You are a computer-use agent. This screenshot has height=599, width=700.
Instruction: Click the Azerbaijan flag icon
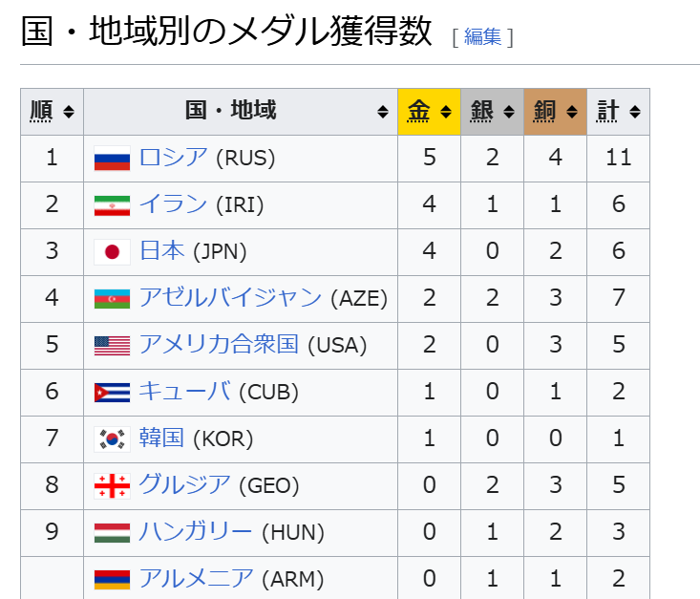point(112,299)
